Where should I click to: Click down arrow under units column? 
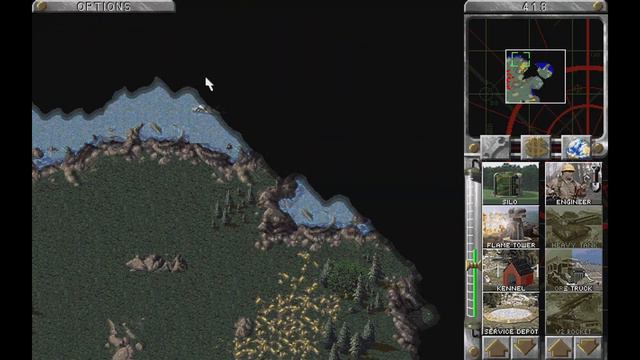click(x=588, y=348)
